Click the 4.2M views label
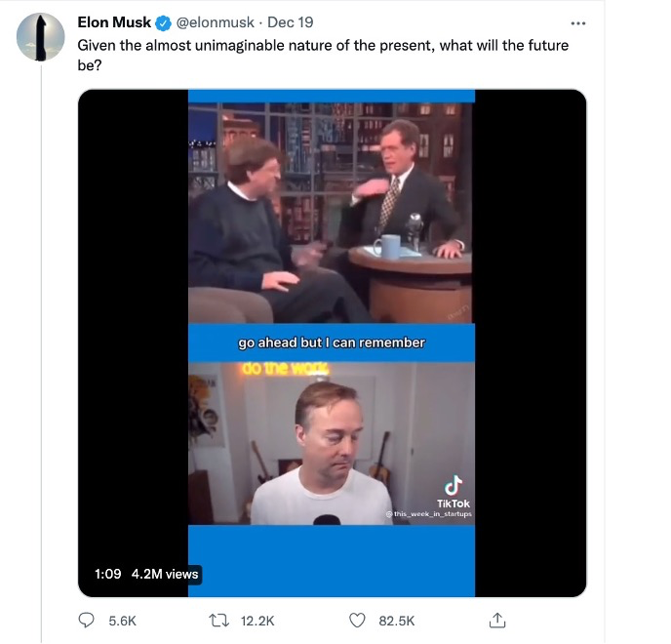 (x=165, y=574)
